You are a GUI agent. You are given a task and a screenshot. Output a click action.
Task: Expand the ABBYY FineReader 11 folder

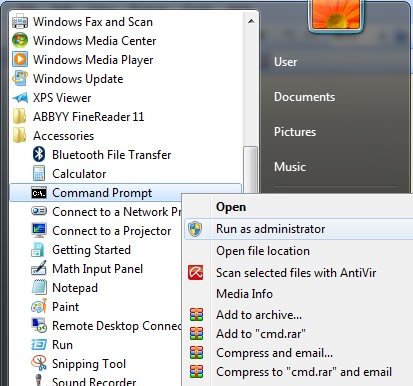[78, 117]
